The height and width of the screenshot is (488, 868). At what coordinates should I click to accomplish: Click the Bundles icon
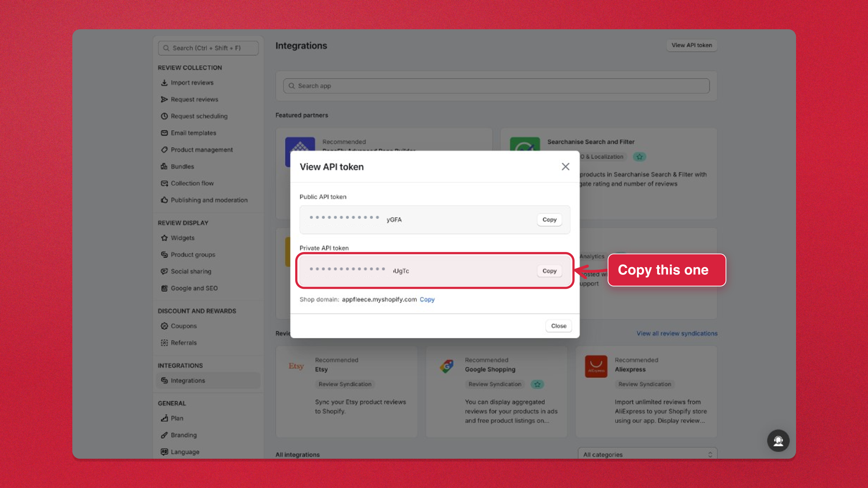pos(164,167)
